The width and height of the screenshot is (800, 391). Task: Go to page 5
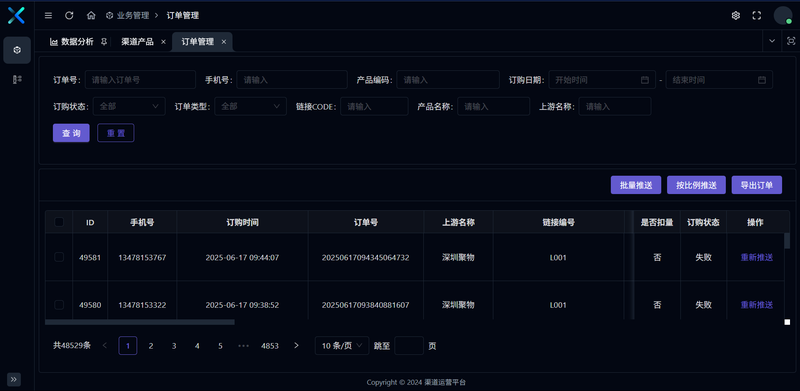[x=220, y=346]
